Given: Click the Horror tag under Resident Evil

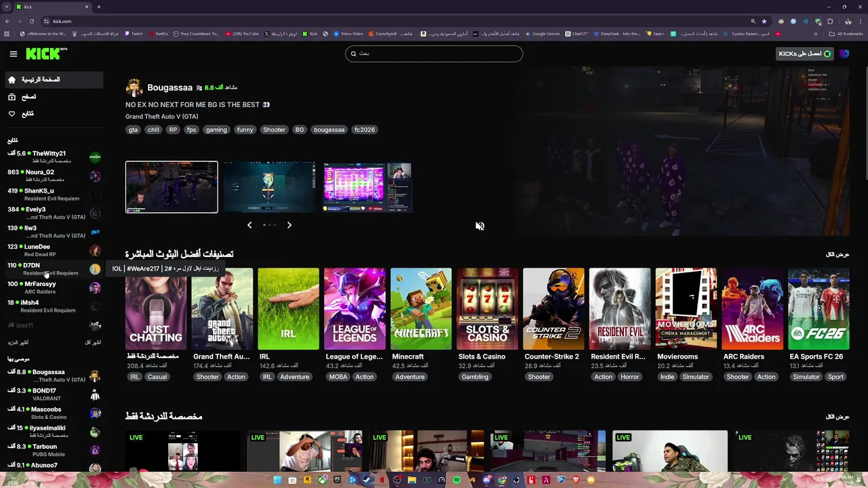Looking at the screenshot, I should click(x=630, y=377).
